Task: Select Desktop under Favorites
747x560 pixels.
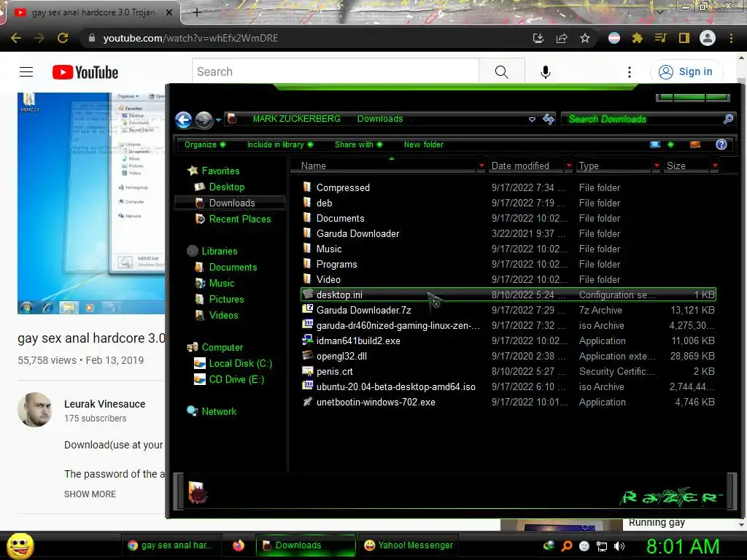Action: [227, 187]
